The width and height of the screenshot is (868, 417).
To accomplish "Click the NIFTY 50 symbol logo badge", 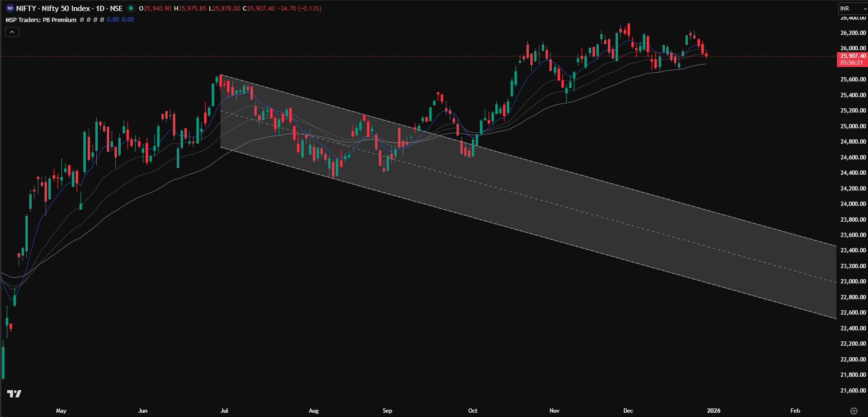I will (x=10, y=8).
